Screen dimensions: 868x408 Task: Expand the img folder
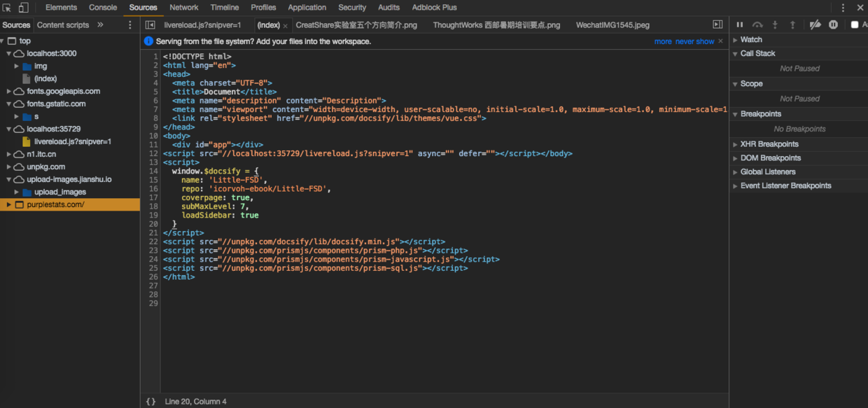17,66
